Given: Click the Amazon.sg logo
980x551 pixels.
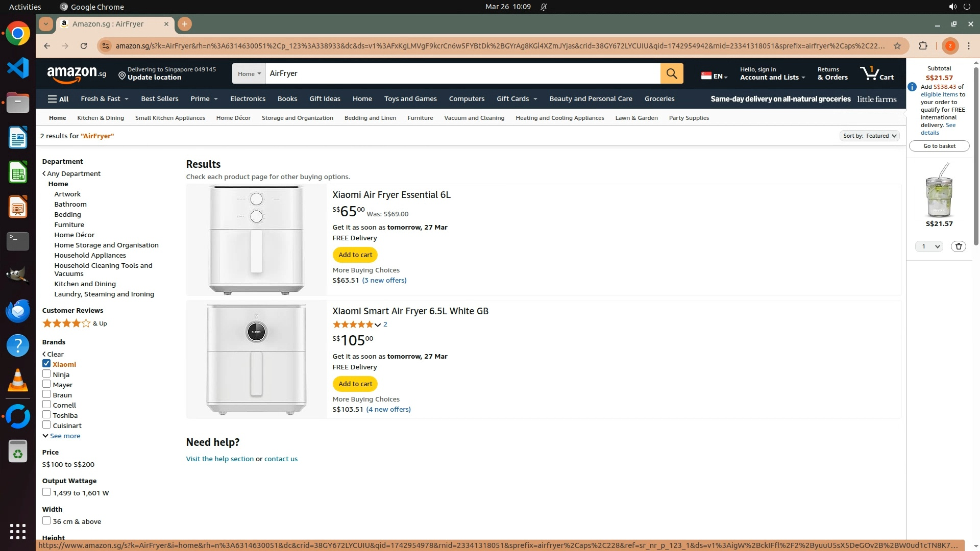Looking at the screenshot, I should [x=77, y=74].
